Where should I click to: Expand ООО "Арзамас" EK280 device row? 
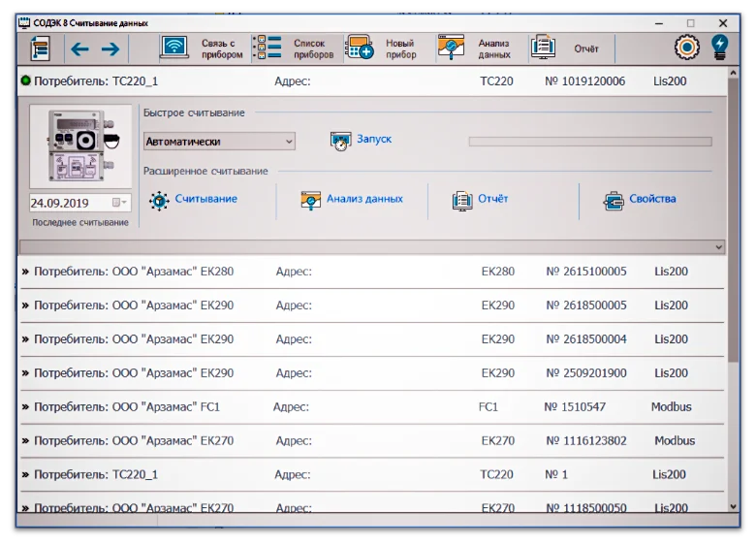[x=25, y=272]
